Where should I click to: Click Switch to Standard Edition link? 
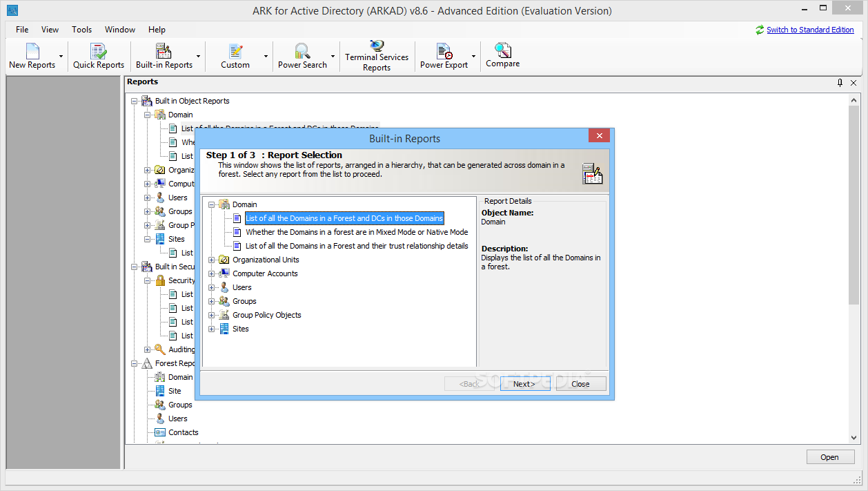[x=810, y=30]
